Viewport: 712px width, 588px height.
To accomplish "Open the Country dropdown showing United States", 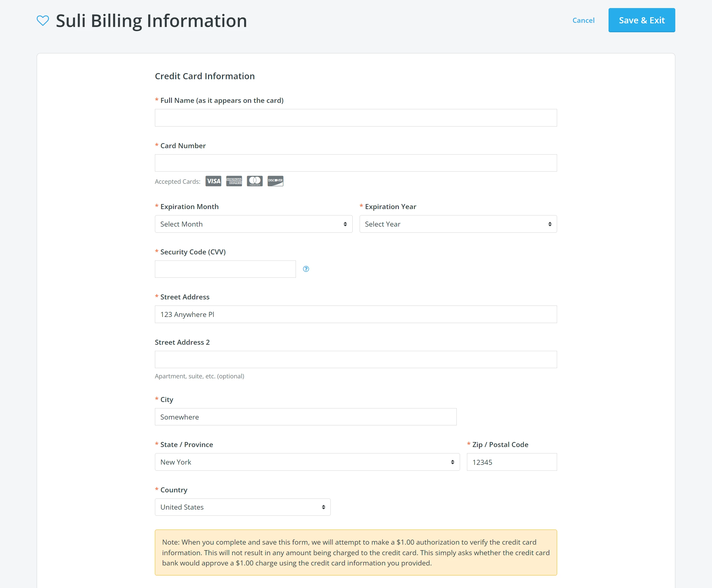I will [x=242, y=507].
